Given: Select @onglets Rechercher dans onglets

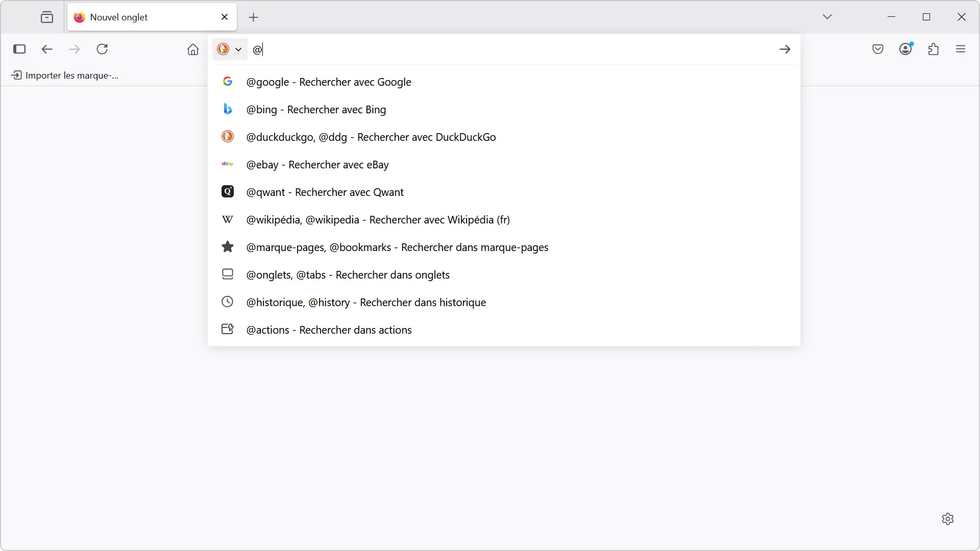Looking at the screenshot, I should pyautogui.click(x=504, y=274).
